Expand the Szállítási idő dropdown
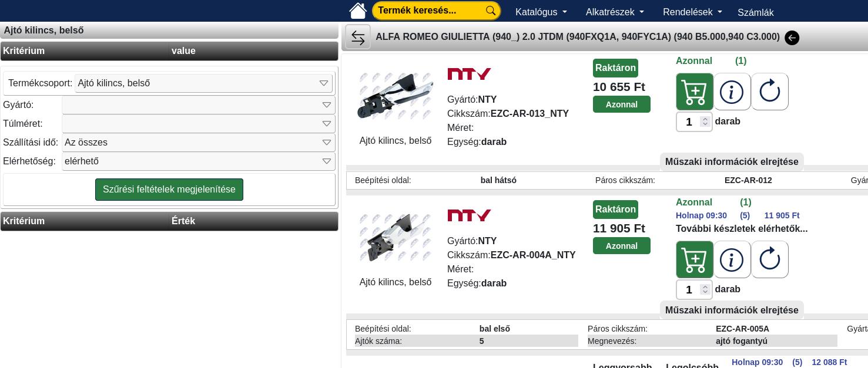 [x=199, y=143]
